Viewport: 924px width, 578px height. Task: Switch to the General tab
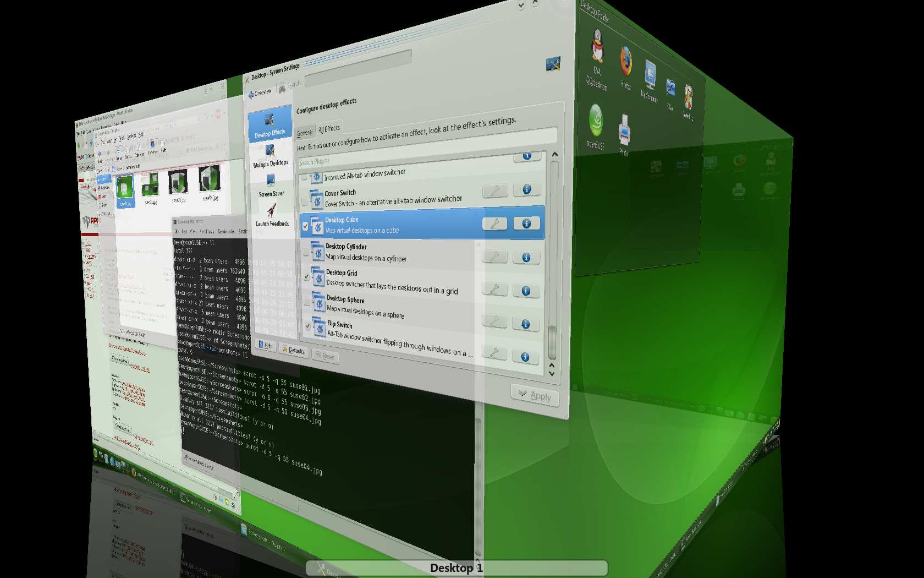[305, 133]
